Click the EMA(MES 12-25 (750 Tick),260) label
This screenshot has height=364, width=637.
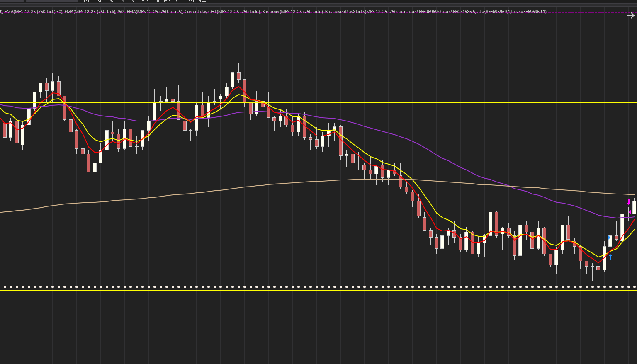click(x=95, y=12)
